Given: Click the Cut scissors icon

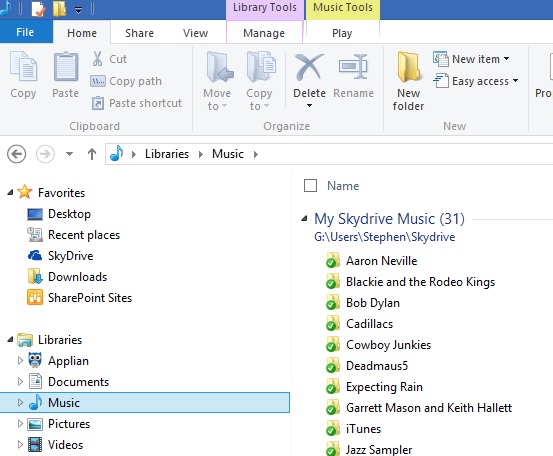Looking at the screenshot, I should pos(97,59).
